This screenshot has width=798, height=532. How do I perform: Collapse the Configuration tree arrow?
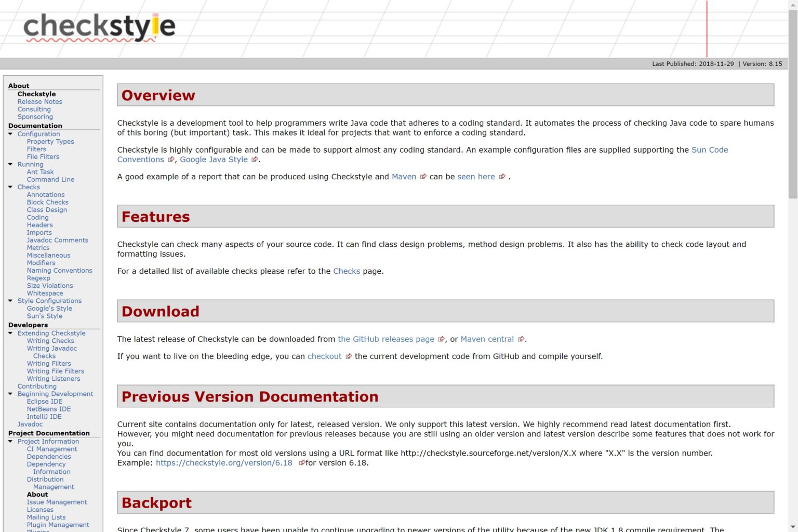tap(10, 134)
